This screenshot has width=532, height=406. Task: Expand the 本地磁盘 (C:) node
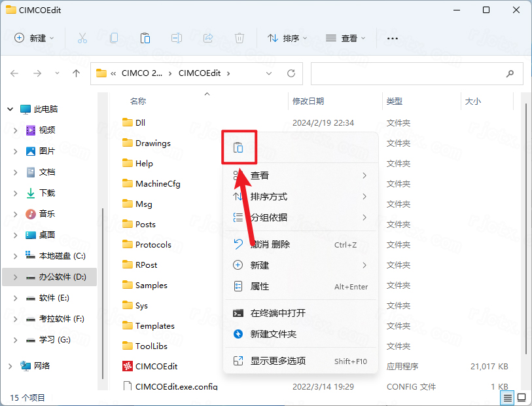(x=15, y=256)
